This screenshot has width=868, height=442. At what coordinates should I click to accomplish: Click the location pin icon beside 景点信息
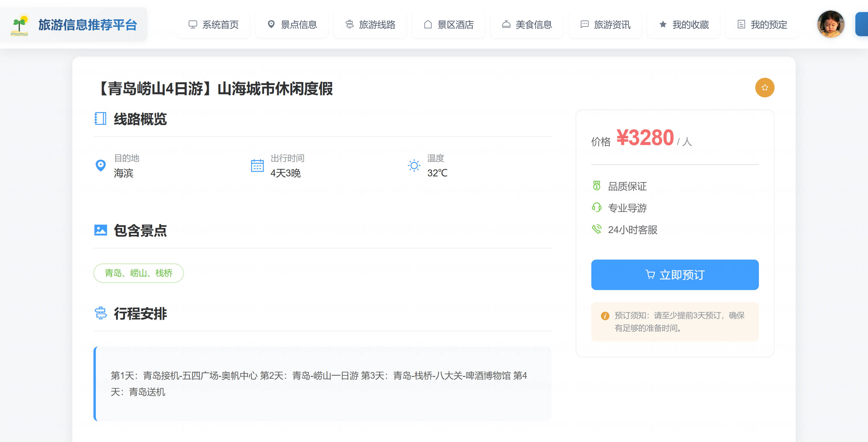(x=271, y=25)
